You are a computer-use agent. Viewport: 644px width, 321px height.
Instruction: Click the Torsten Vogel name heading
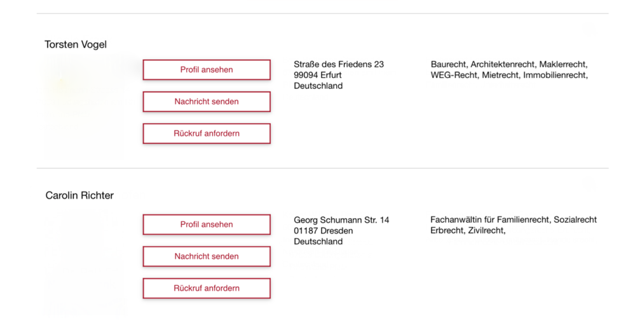point(76,44)
